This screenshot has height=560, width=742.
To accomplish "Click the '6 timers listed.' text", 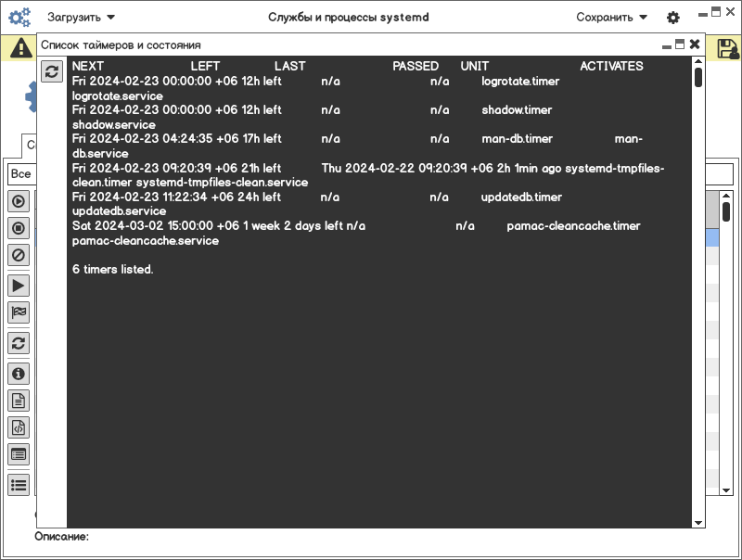I will (112, 270).
